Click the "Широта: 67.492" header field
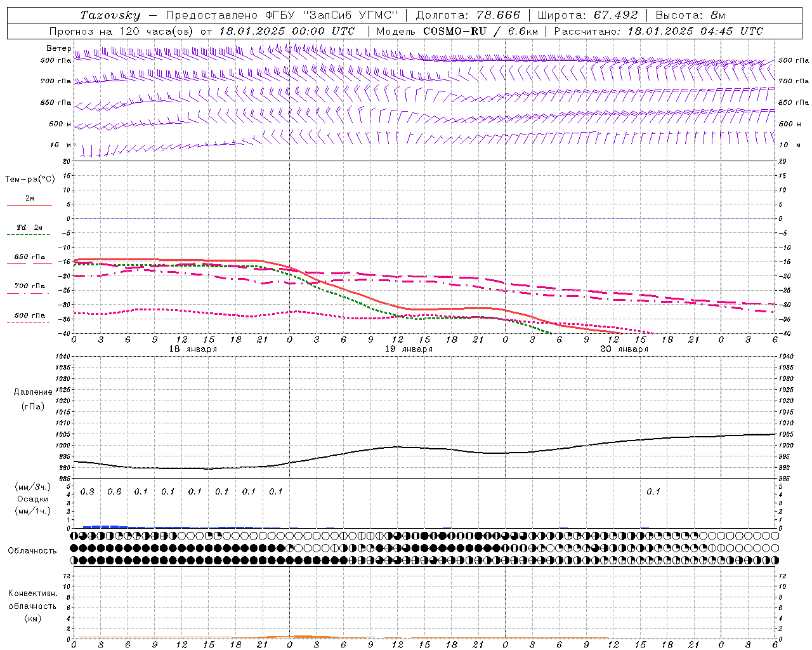The image size is (812, 650). tap(587, 15)
